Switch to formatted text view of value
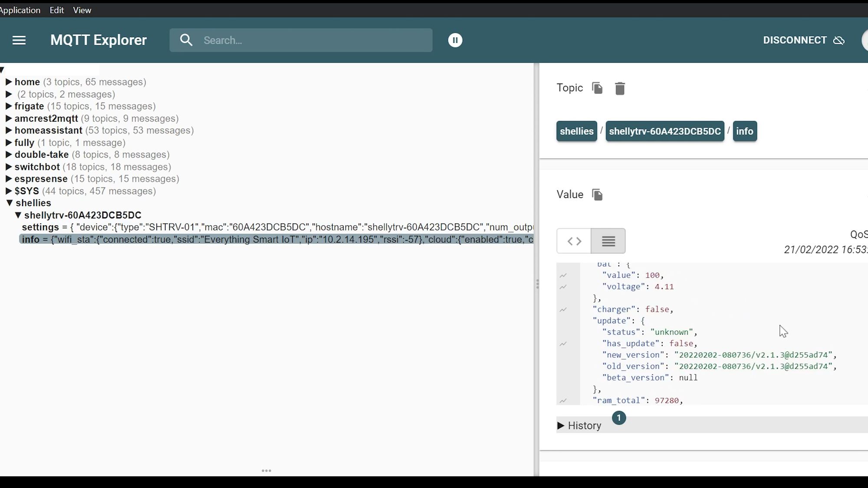This screenshot has height=488, width=868. pyautogui.click(x=608, y=241)
